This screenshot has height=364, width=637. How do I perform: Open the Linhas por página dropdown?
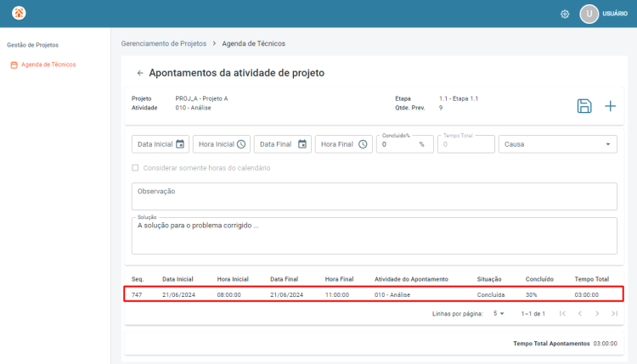(499, 314)
